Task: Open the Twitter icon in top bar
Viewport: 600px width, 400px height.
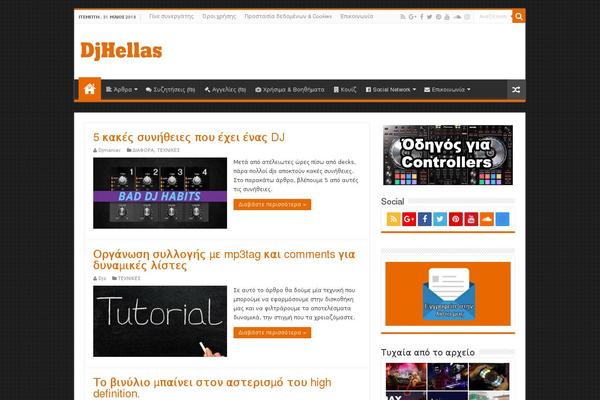Action: 430,17
